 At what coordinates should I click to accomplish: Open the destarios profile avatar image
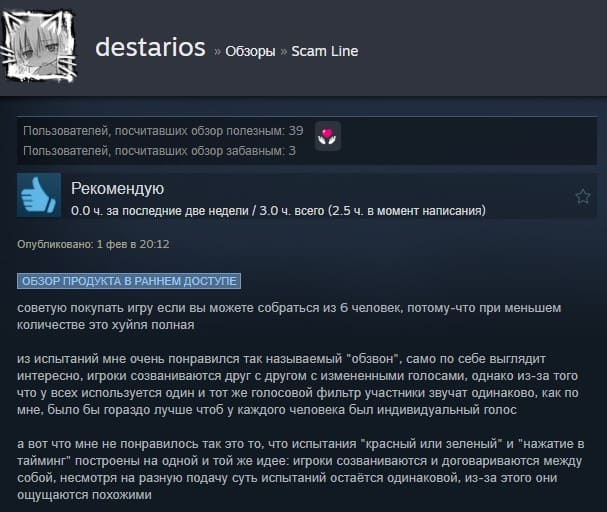coord(38,46)
